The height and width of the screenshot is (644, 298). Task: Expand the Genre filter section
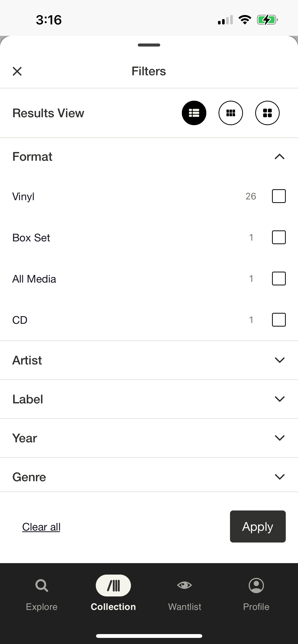[x=279, y=477]
